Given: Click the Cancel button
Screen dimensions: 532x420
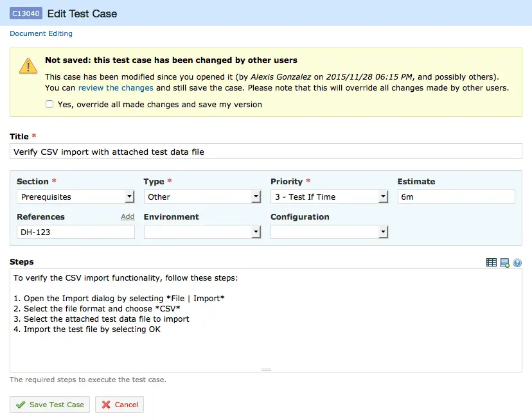Looking at the screenshot, I should click(120, 405).
